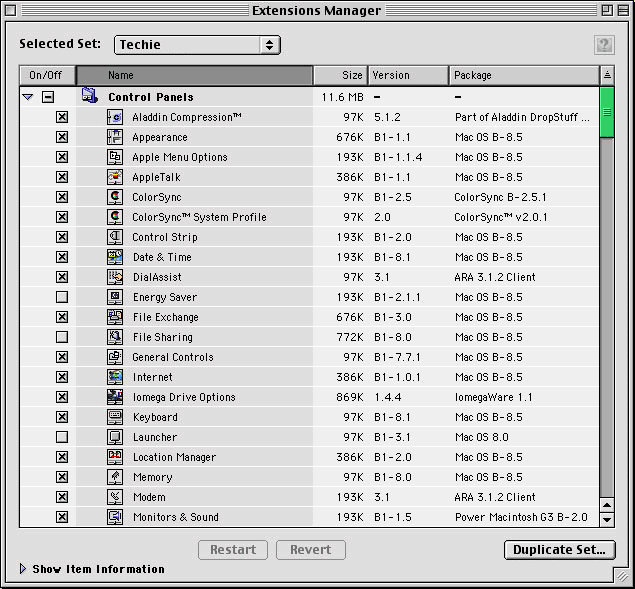Click the scroll down arrow

point(607,519)
